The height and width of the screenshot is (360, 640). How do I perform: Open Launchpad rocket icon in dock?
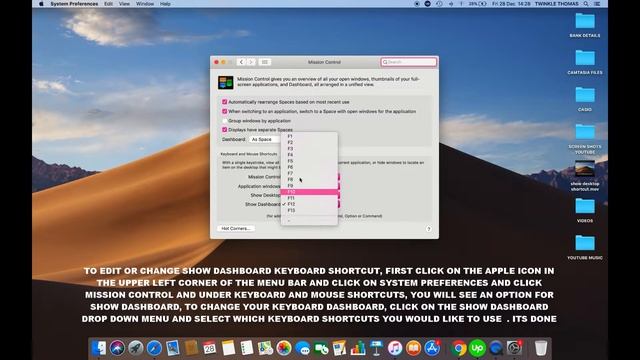click(x=136, y=348)
